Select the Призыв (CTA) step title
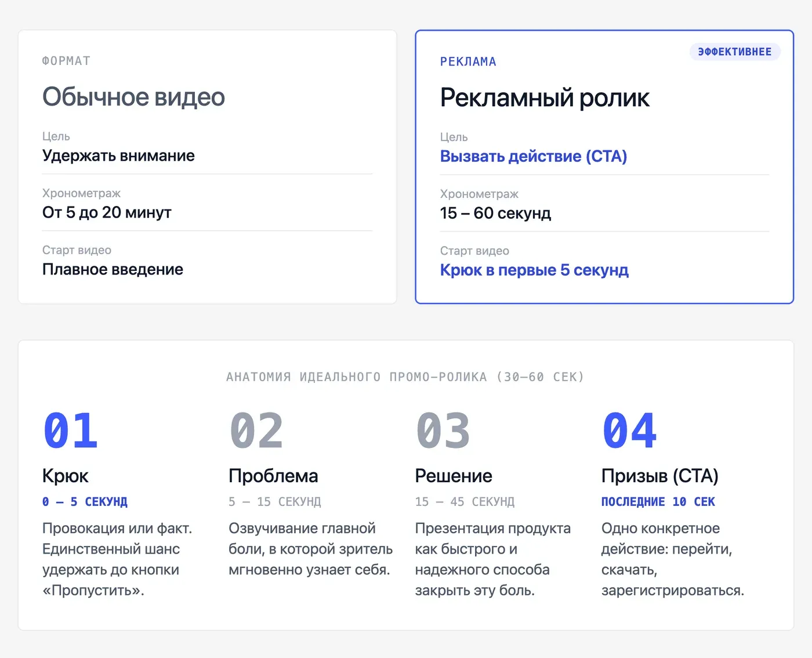Image resolution: width=812 pixels, height=658 pixels. (x=660, y=476)
